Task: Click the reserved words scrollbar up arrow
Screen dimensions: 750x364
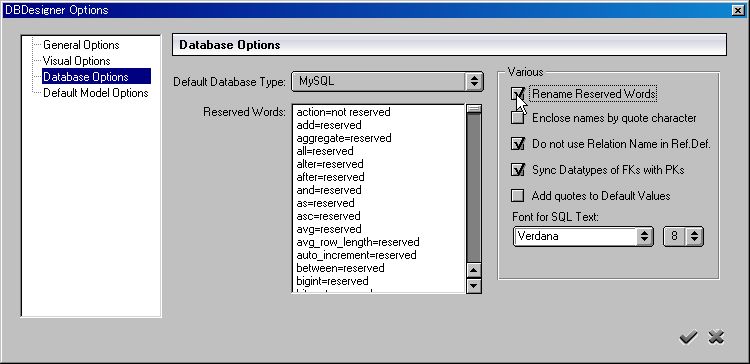Action: (x=474, y=271)
